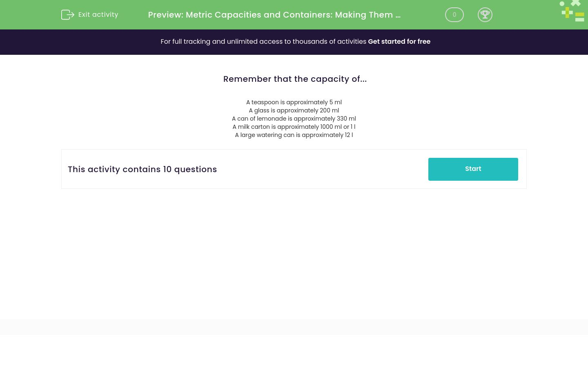Expand the activity title in the header

(x=274, y=15)
